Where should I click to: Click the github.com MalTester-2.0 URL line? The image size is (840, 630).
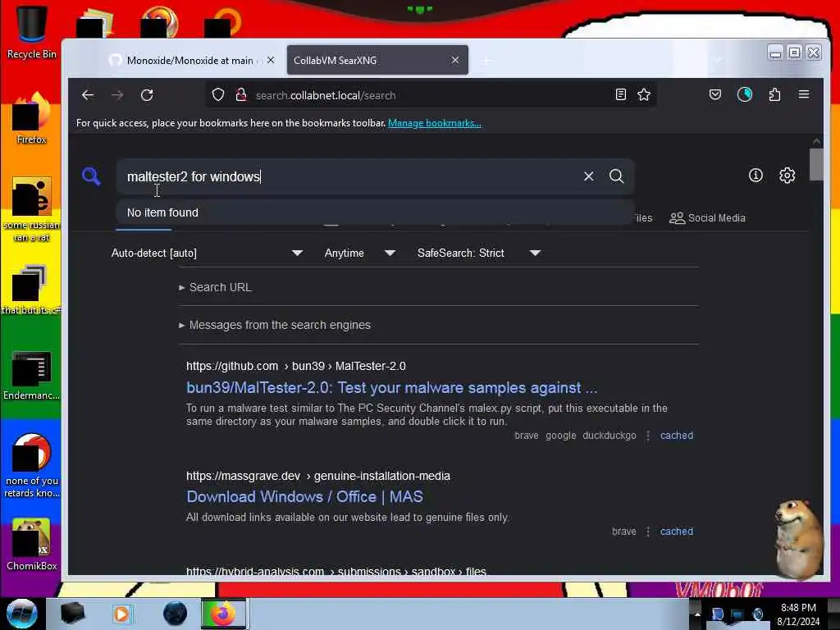click(295, 367)
